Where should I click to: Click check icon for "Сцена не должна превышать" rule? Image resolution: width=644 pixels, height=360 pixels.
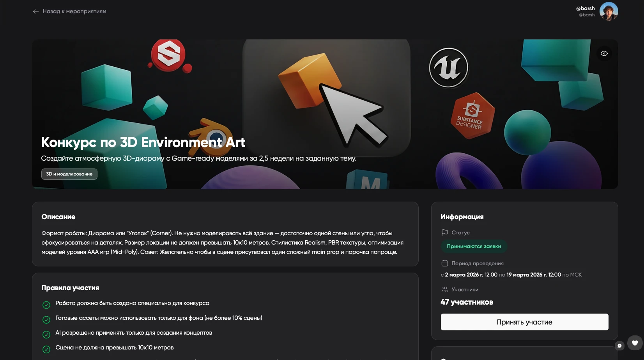click(x=46, y=349)
